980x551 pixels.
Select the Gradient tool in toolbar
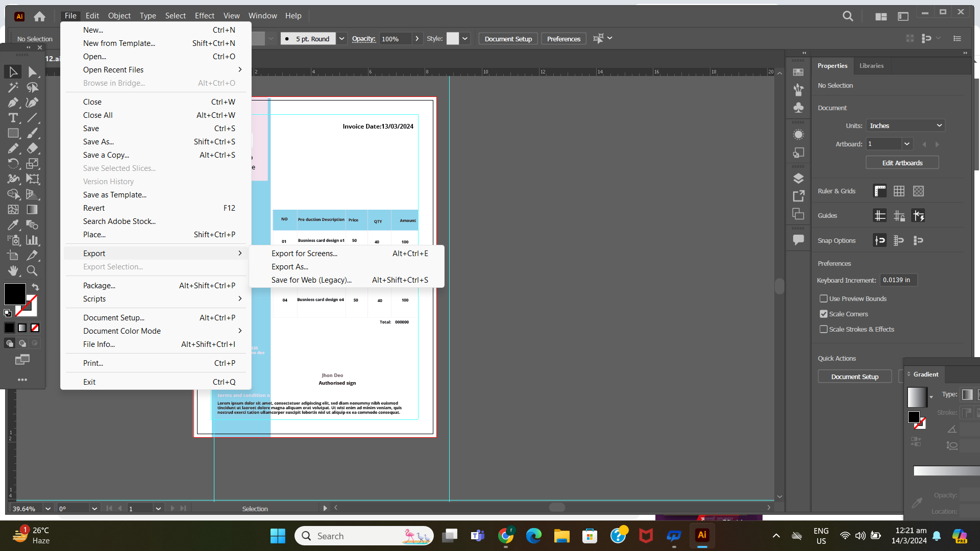pyautogui.click(x=32, y=210)
